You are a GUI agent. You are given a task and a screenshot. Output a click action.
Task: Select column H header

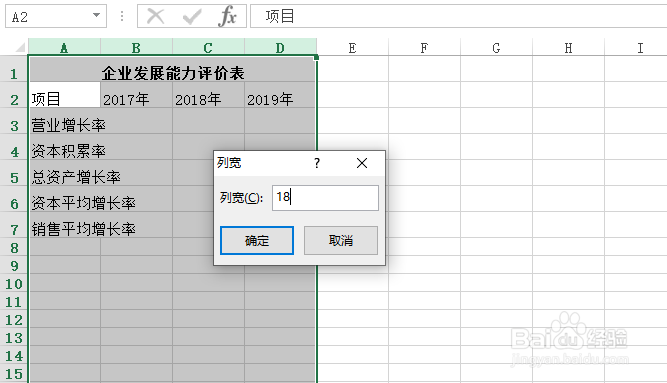coord(568,47)
